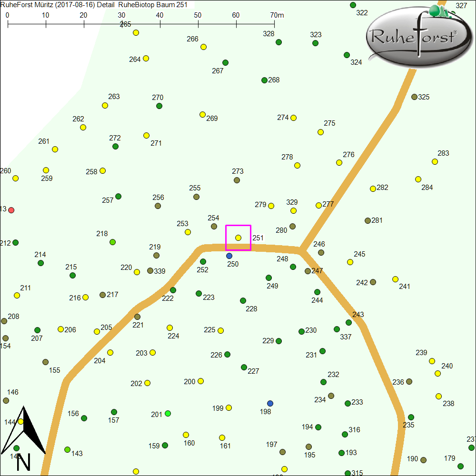The height and width of the screenshot is (476, 476).
Task: Click yellow tree marker 200
Action: coord(200,381)
